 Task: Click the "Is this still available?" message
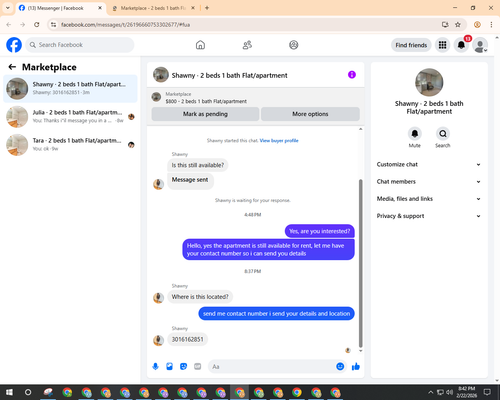[x=198, y=165]
